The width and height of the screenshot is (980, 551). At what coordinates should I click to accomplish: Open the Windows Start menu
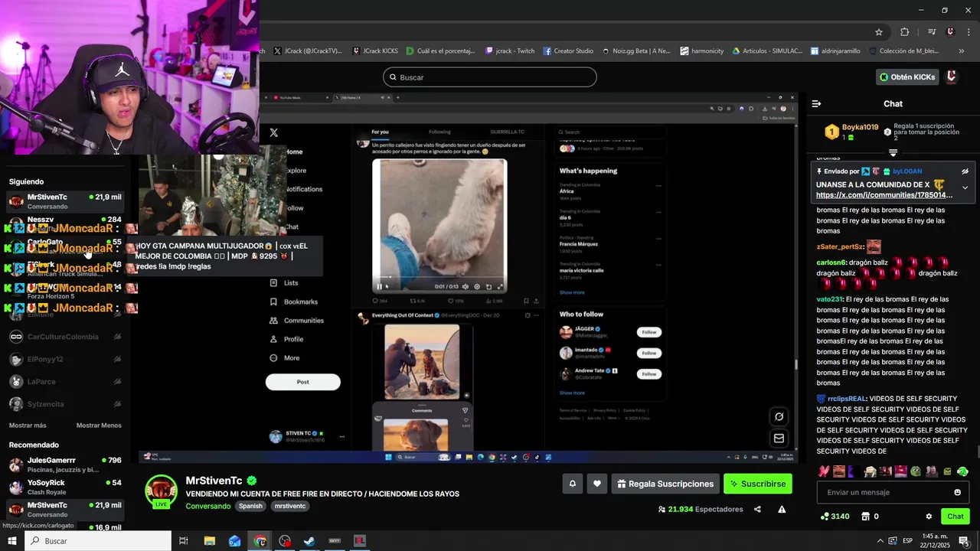point(11,541)
